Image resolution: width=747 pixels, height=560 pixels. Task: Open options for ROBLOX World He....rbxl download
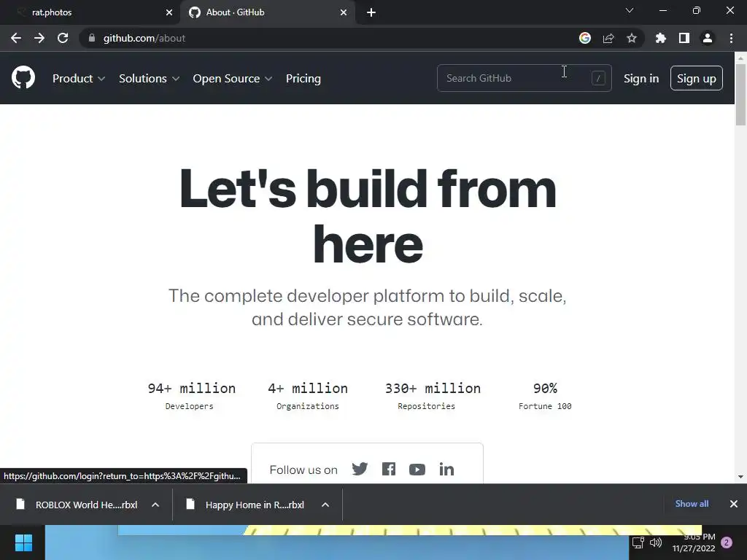point(155,505)
